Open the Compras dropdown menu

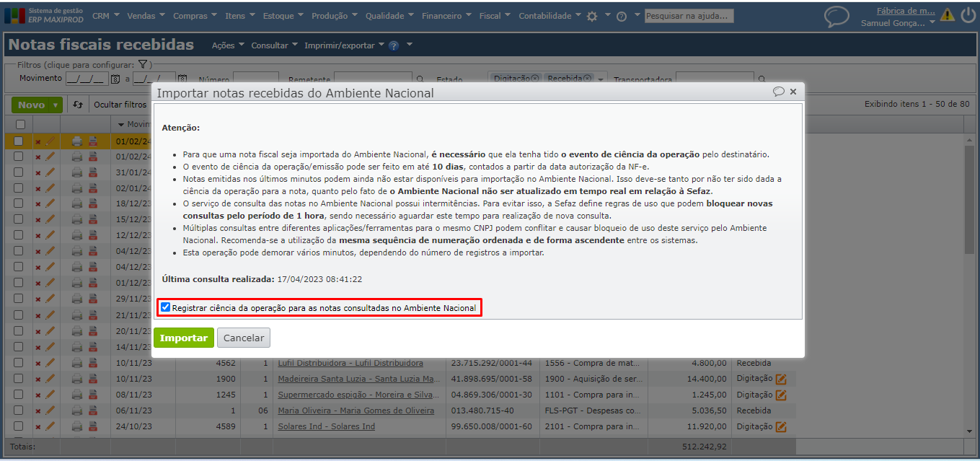(x=195, y=16)
